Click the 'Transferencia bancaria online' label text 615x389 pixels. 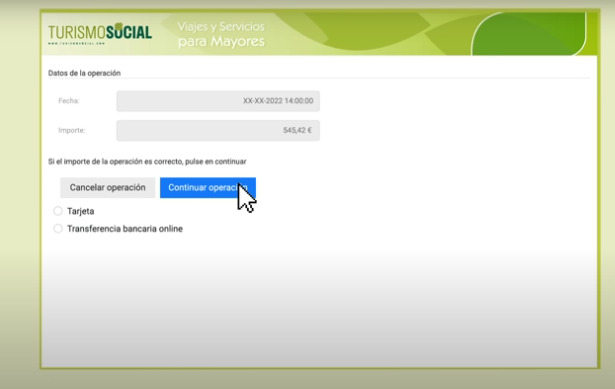tap(125, 229)
